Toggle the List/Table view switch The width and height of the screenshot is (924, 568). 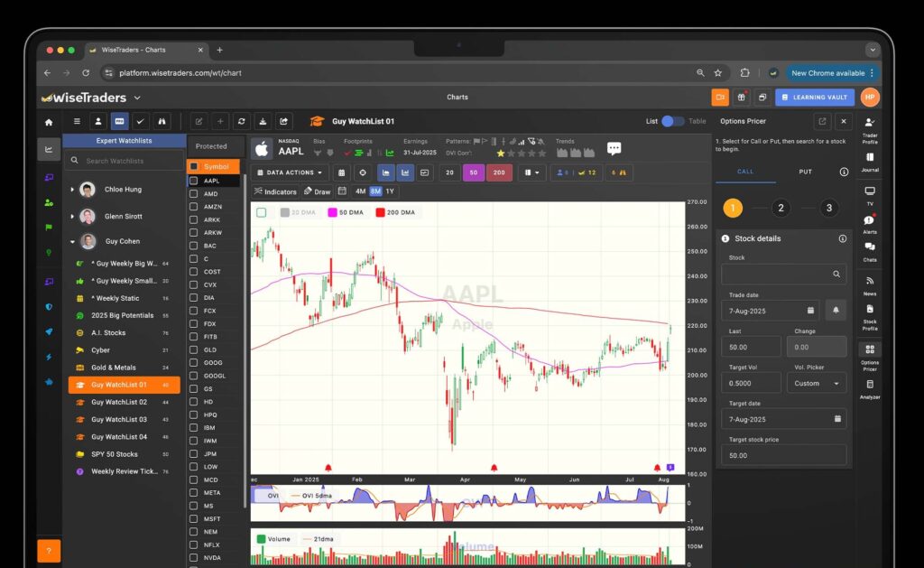[672, 122]
